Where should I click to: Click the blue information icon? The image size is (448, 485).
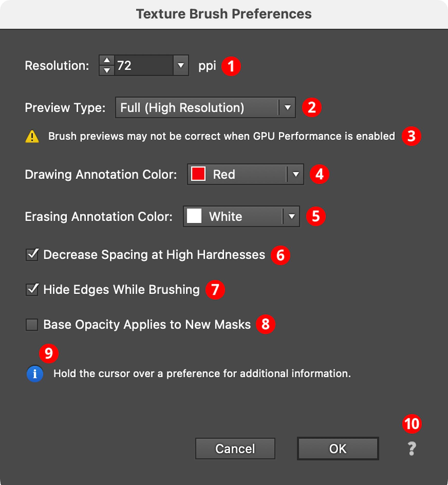point(35,374)
